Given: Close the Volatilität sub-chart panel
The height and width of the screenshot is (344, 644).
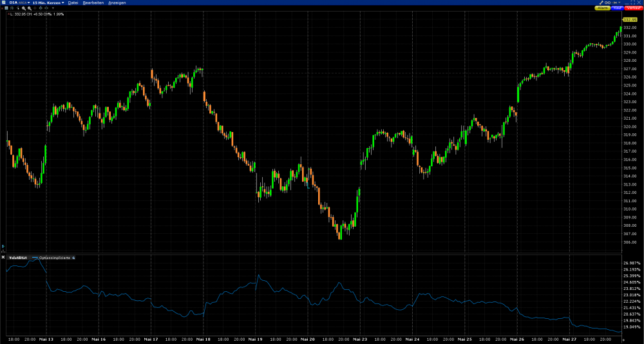Looking at the screenshot, I should (x=3, y=257).
